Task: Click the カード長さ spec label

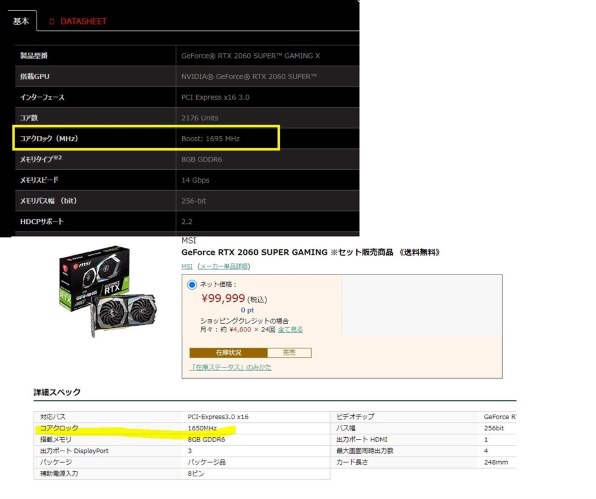Action: 352,463
